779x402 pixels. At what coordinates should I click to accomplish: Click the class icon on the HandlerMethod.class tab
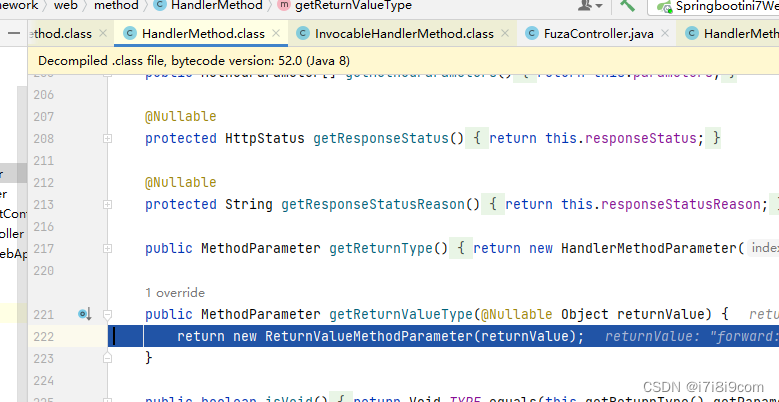click(130, 34)
